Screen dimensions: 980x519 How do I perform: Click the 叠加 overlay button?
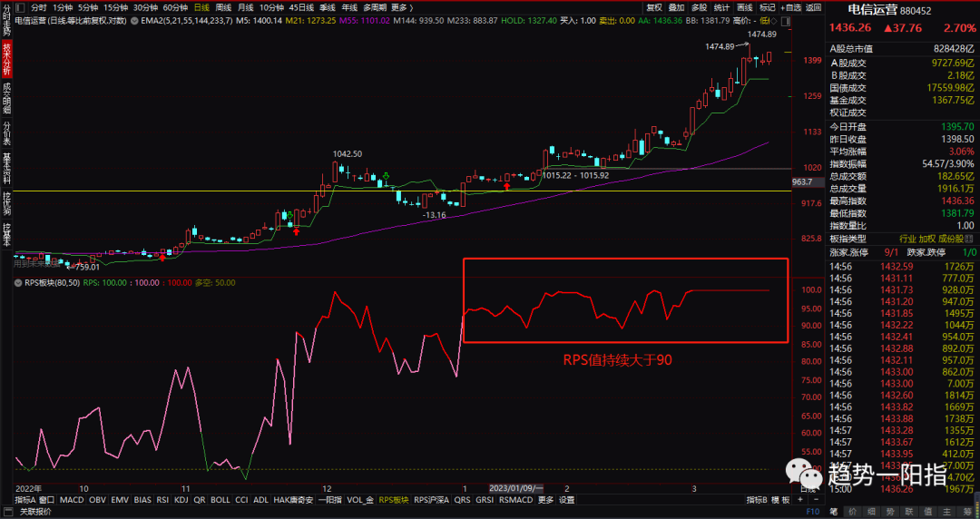(x=676, y=7)
